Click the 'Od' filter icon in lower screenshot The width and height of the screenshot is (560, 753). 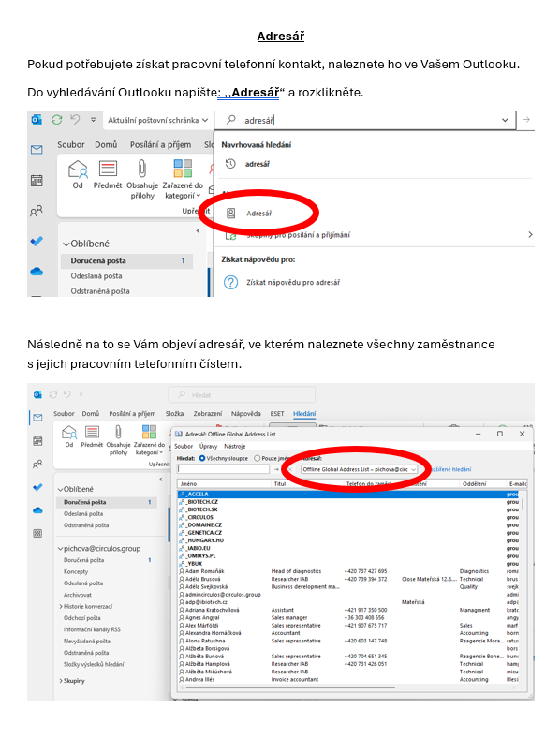[69, 433]
